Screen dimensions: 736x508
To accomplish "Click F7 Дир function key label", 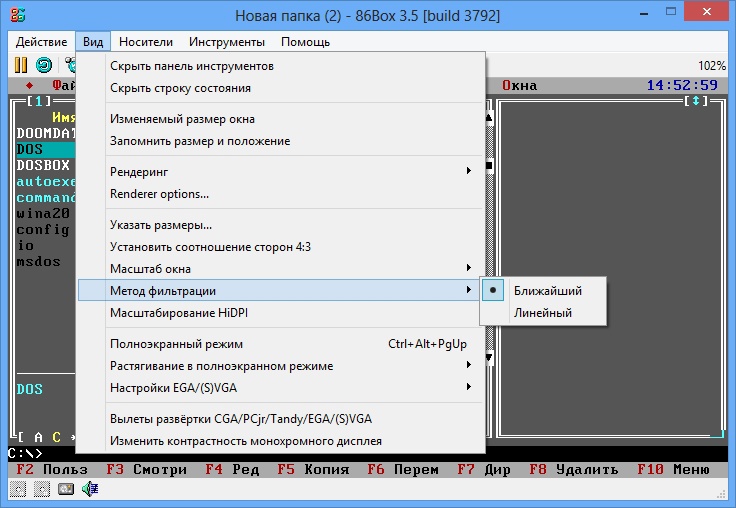I will tap(484, 470).
